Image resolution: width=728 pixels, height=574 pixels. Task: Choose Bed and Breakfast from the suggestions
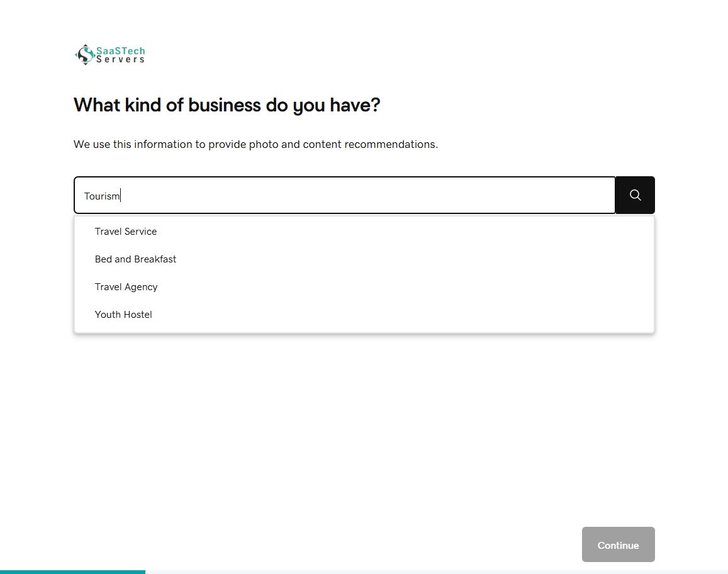(364, 259)
